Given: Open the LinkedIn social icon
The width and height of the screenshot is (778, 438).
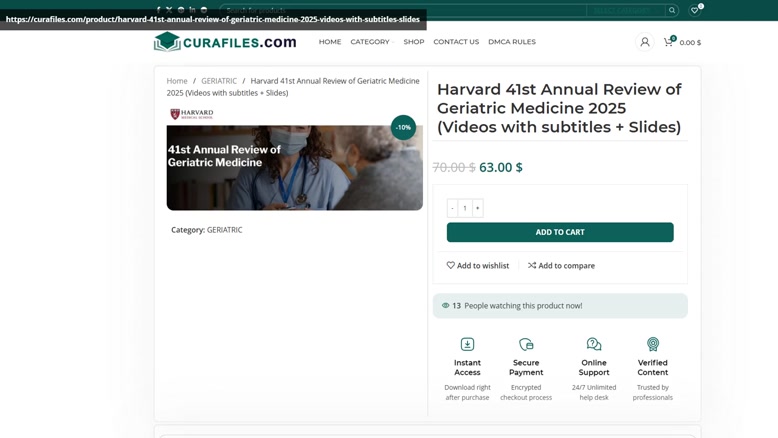Looking at the screenshot, I should pos(193,9).
